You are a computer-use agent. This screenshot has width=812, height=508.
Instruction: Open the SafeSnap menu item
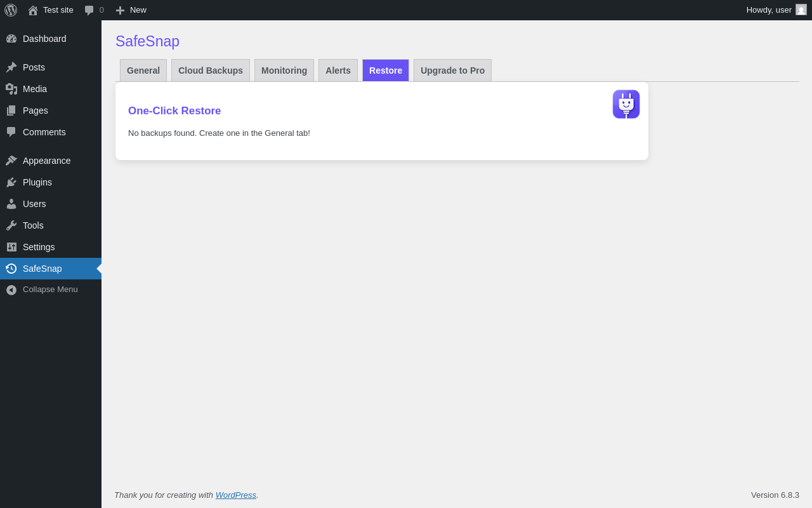(x=51, y=269)
